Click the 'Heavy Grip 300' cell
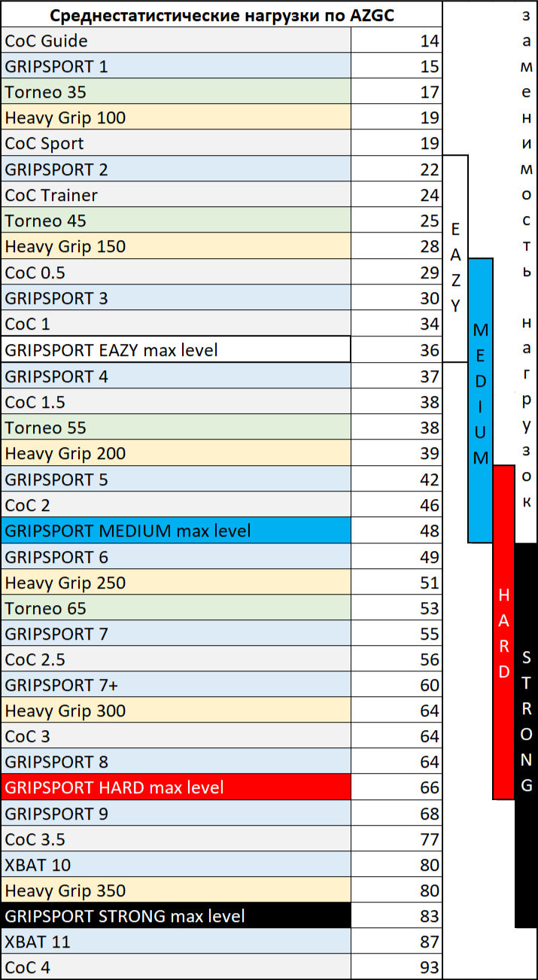This screenshot has height=980, width=538. 176,711
